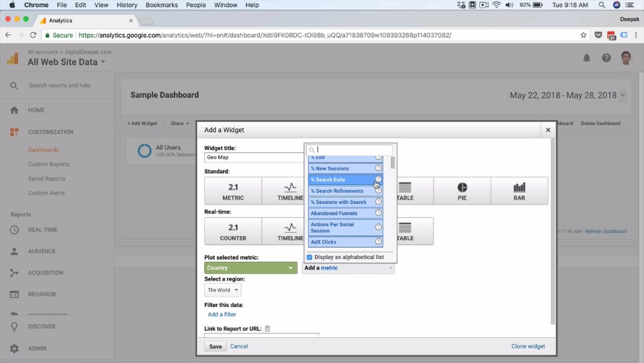Expand the Acquisition reports section
This screenshot has width=644, height=363.
46,273
